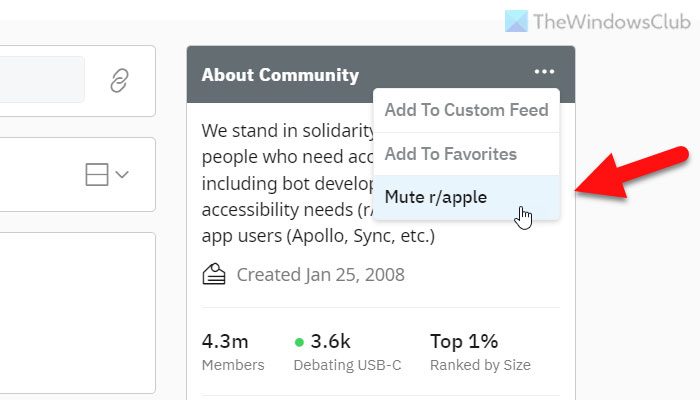Select "Add To Custom Feed" option

pyautogui.click(x=466, y=110)
